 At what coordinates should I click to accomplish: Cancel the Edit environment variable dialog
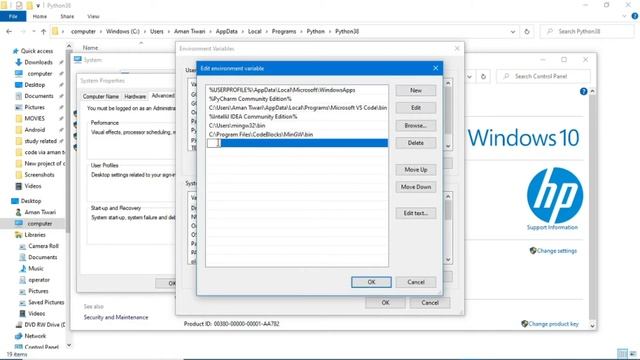(x=416, y=282)
